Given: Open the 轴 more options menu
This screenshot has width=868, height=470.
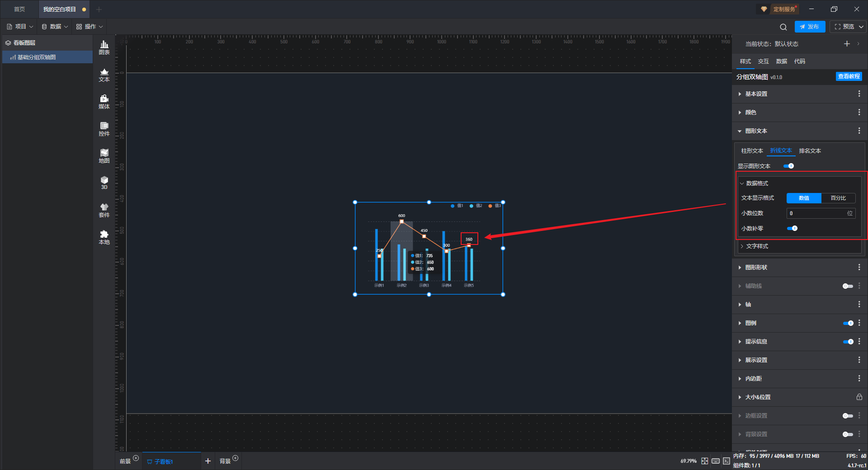Looking at the screenshot, I should pos(859,304).
